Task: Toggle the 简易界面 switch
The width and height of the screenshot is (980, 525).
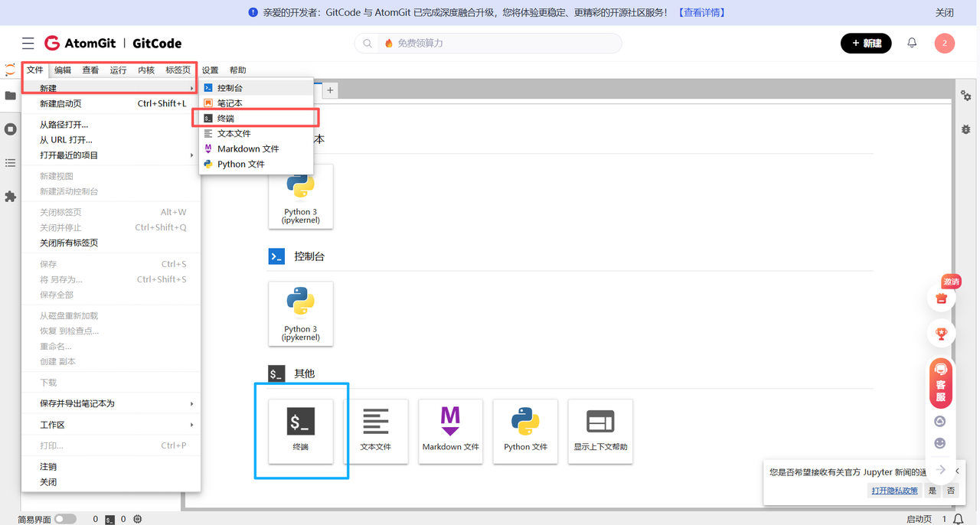Action: [65, 519]
